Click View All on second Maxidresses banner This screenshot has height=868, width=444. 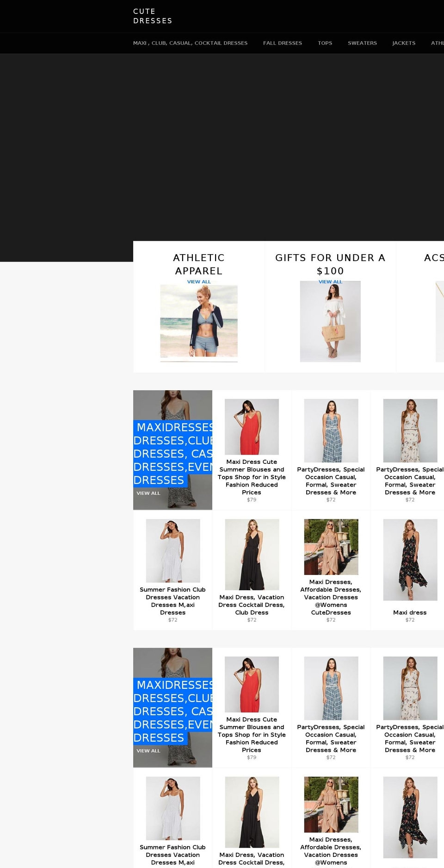pyautogui.click(x=148, y=751)
